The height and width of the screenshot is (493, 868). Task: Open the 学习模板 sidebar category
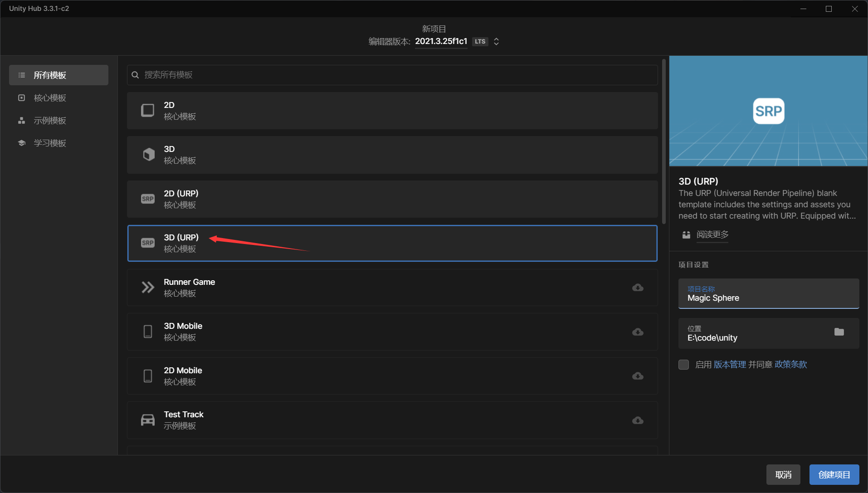coord(50,143)
